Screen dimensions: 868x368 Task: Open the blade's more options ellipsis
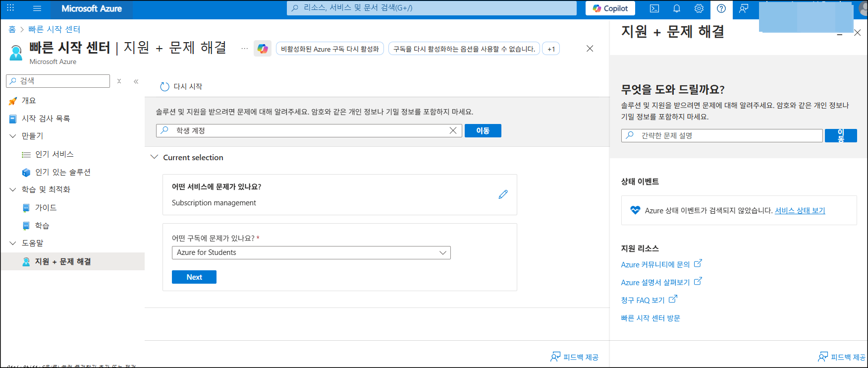(245, 49)
